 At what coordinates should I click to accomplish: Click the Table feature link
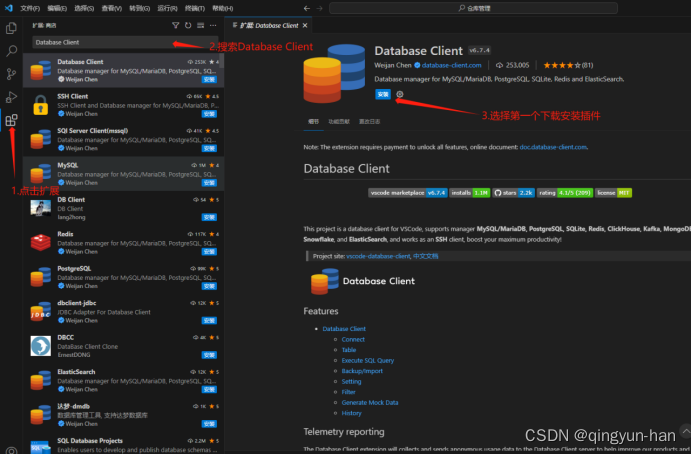point(349,350)
